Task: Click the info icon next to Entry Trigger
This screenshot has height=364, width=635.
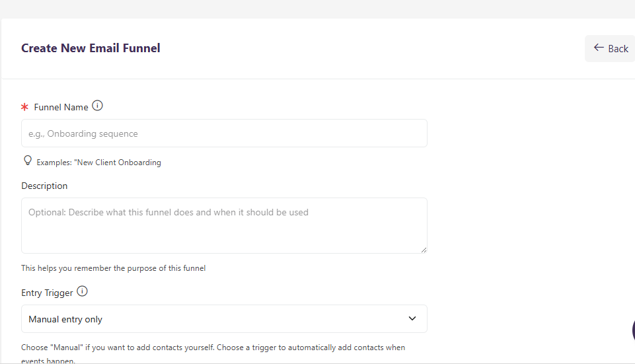Action: point(83,291)
